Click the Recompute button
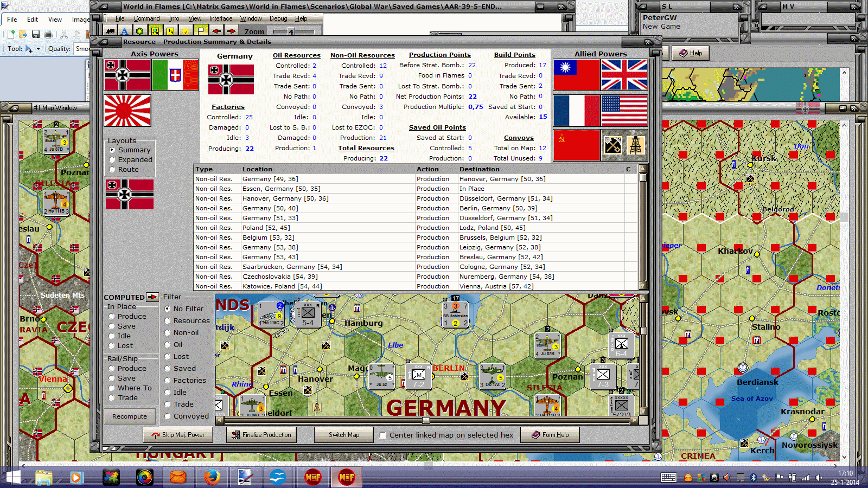This screenshot has height=488, width=868. 130,416
